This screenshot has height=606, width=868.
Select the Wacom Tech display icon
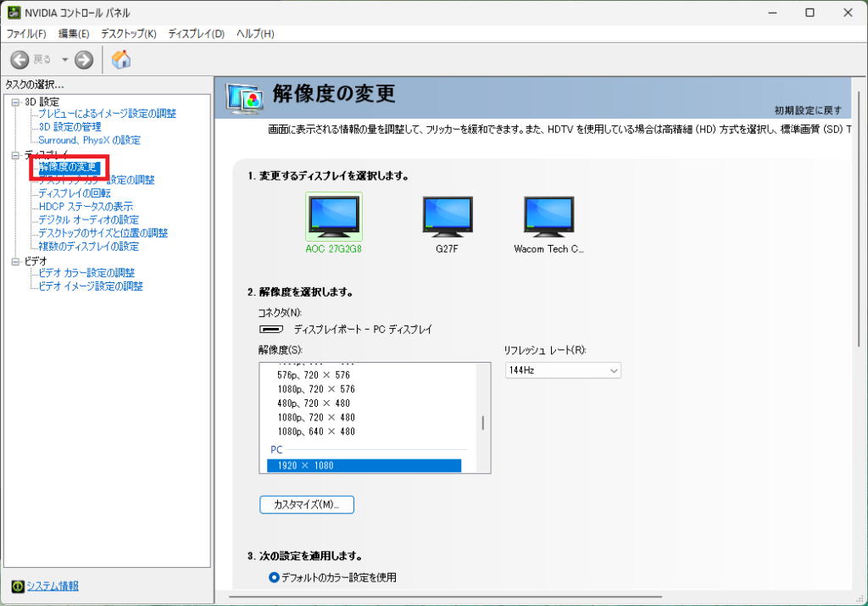[548, 217]
